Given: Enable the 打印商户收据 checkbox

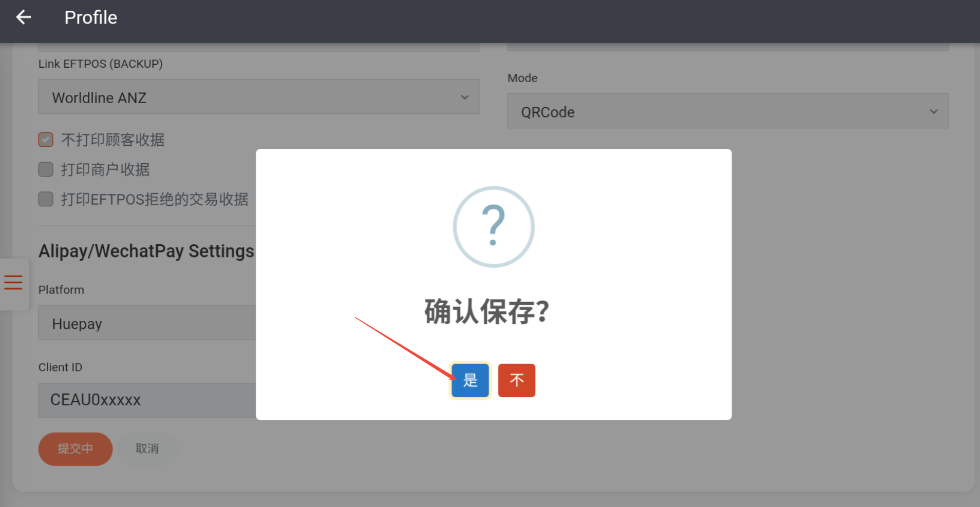Looking at the screenshot, I should [46, 169].
